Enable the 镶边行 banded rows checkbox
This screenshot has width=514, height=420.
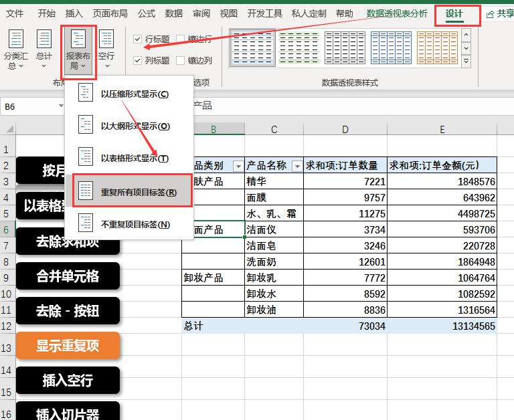click(x=180, y=39)
